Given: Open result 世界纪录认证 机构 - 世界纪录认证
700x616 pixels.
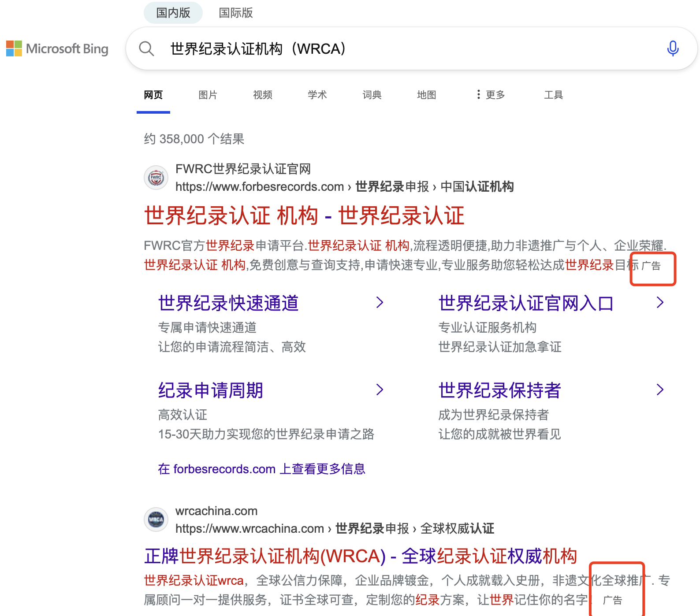Looking at the screenshot, I should [x=304, y=216].
